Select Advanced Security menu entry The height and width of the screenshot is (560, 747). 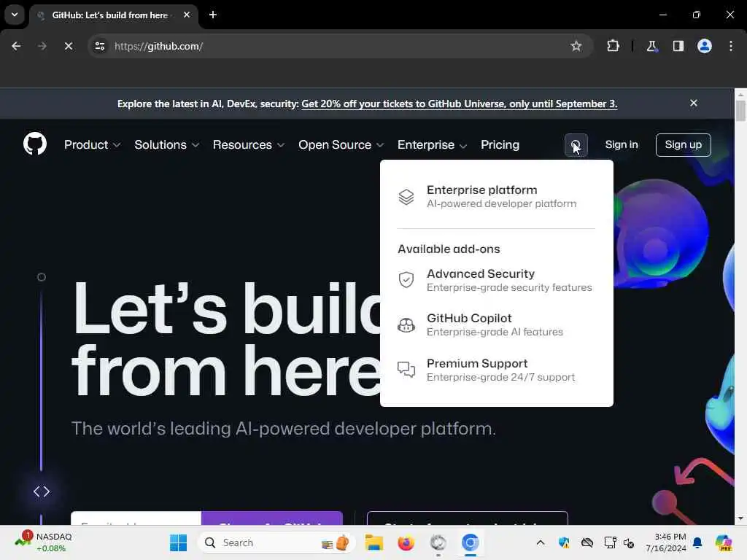[x=496, y=280]
